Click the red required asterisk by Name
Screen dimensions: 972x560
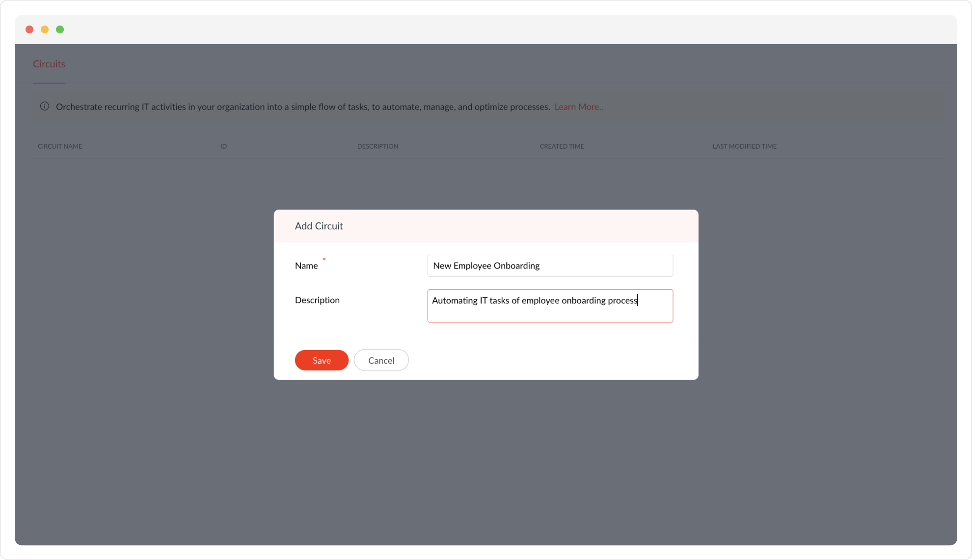point(324,259)
